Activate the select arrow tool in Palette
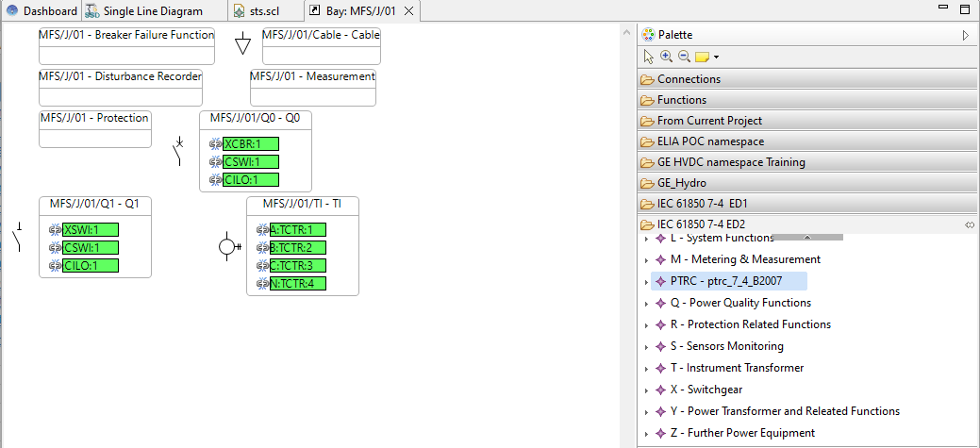This screenshot has height=448, width=980. coord(649,57)
